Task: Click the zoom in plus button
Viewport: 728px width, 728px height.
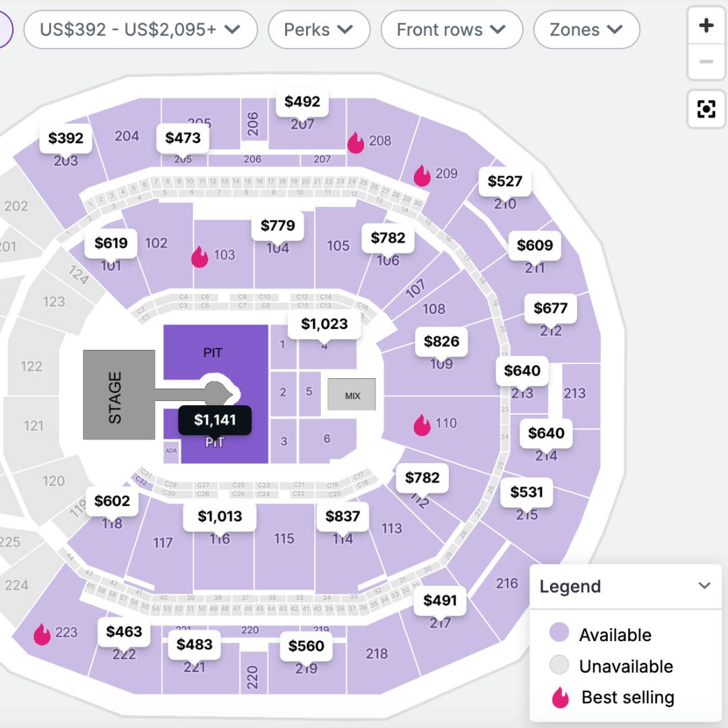Action: click(x=706, y=26)
